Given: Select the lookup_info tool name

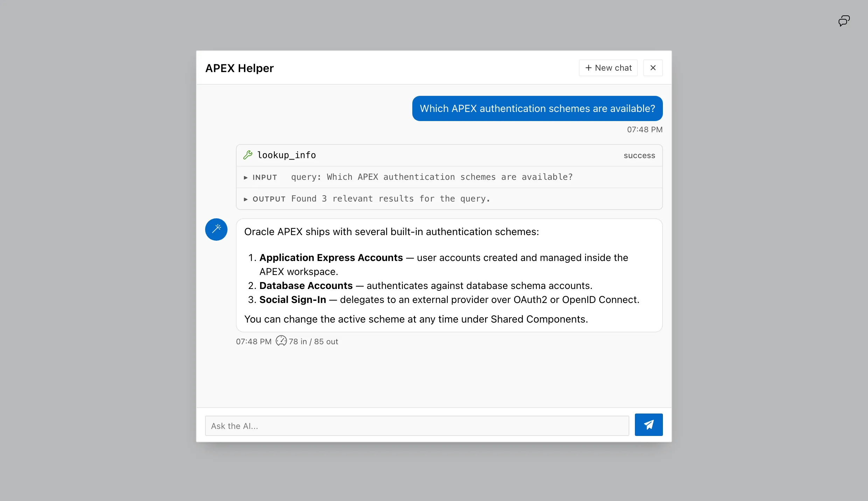Looking at the screenshot, I should 287,155.
